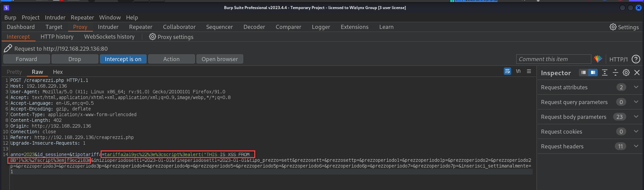Open the help question mark icon
The image size is (644, 190).
[636, 59]
